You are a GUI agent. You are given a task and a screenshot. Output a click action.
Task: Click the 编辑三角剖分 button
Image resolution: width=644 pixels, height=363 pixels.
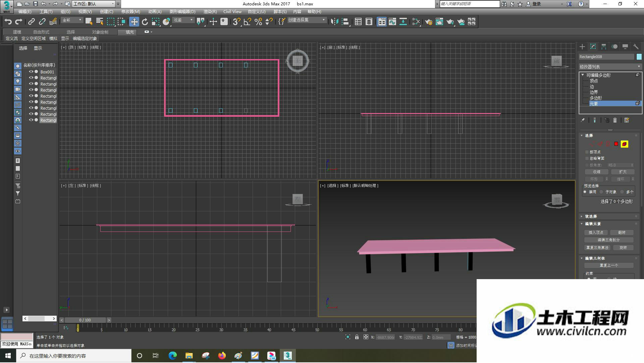[609, 240]
